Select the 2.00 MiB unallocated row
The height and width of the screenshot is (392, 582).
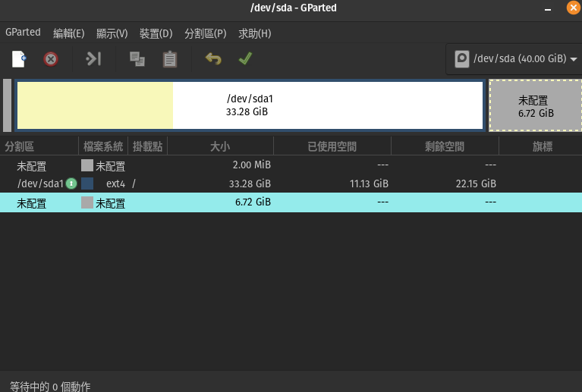291,165
